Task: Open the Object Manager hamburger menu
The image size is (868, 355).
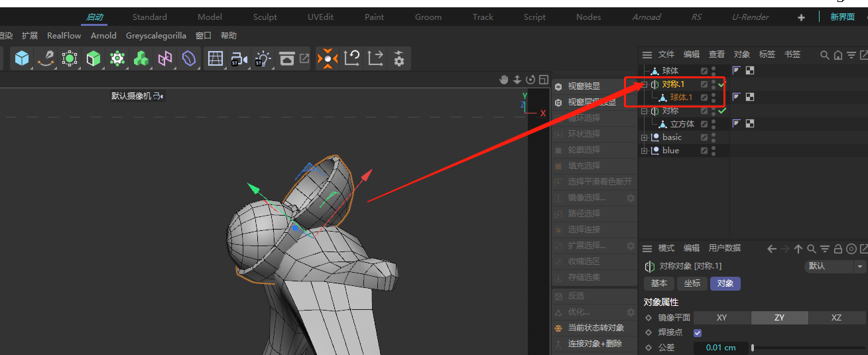Action: click(x=647, y=55)
